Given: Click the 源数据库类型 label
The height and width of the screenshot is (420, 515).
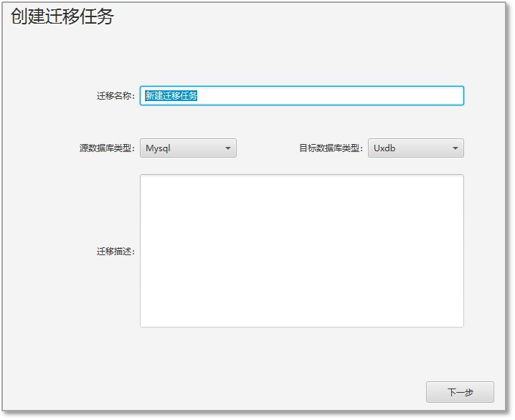Looking at the screenshot, I should [107, 148].
